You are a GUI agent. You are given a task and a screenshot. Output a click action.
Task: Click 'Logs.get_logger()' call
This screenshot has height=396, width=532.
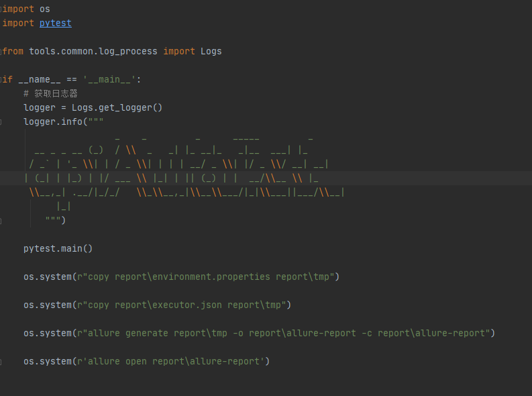[117, 107]
